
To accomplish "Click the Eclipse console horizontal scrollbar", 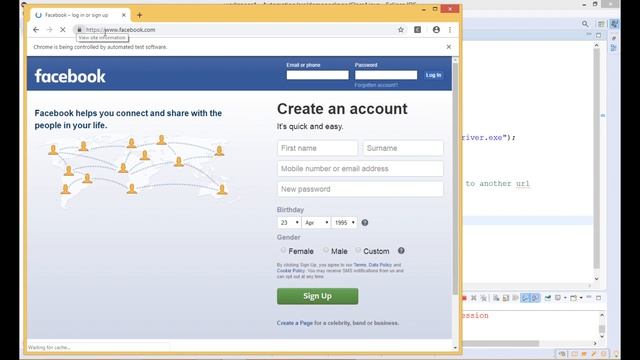I will point(500,343).
